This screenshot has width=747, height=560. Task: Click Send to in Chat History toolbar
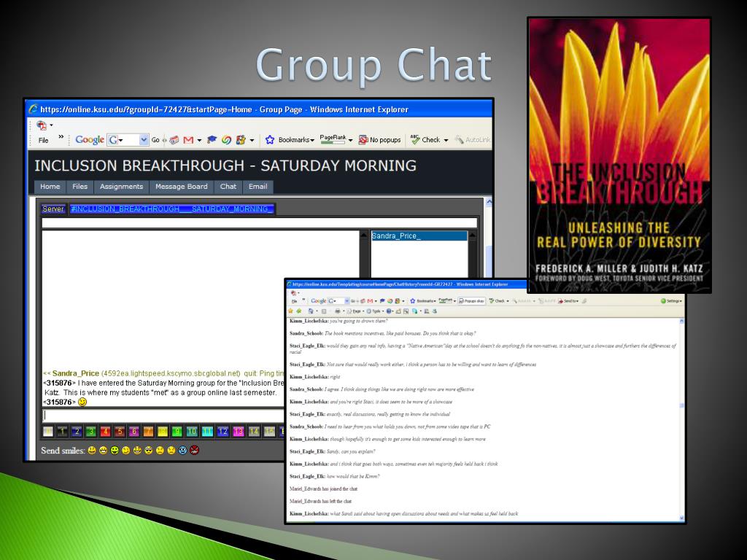click(x=568, y=301)
